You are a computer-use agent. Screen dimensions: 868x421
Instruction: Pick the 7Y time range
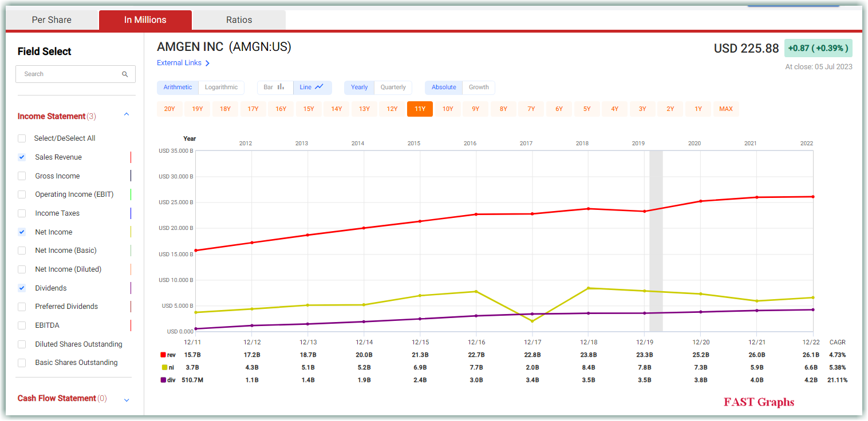(531, 109)
